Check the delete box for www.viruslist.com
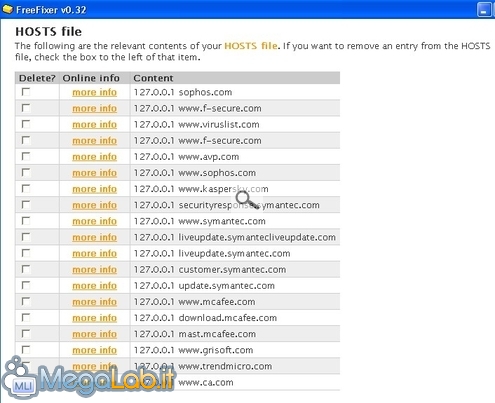This screenshot has width=495, height=403. (x=26, y=124)
